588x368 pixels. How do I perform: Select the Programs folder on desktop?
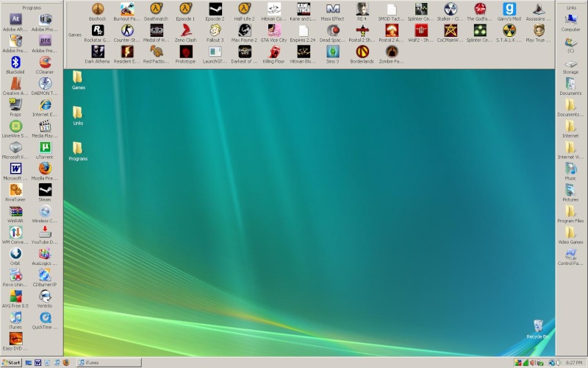click(78, 152)
